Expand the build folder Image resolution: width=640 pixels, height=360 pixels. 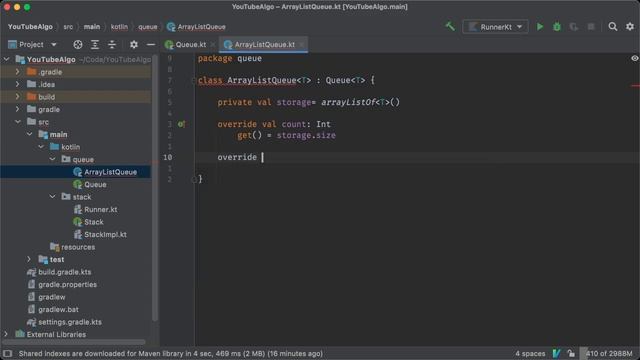coord(18,97)
